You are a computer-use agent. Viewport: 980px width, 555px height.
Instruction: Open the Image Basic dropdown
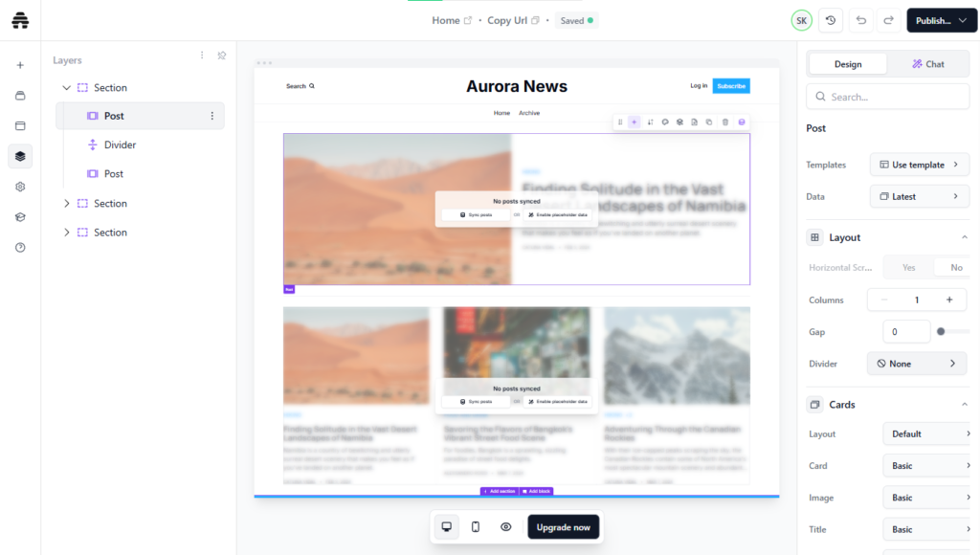(926, 498)
